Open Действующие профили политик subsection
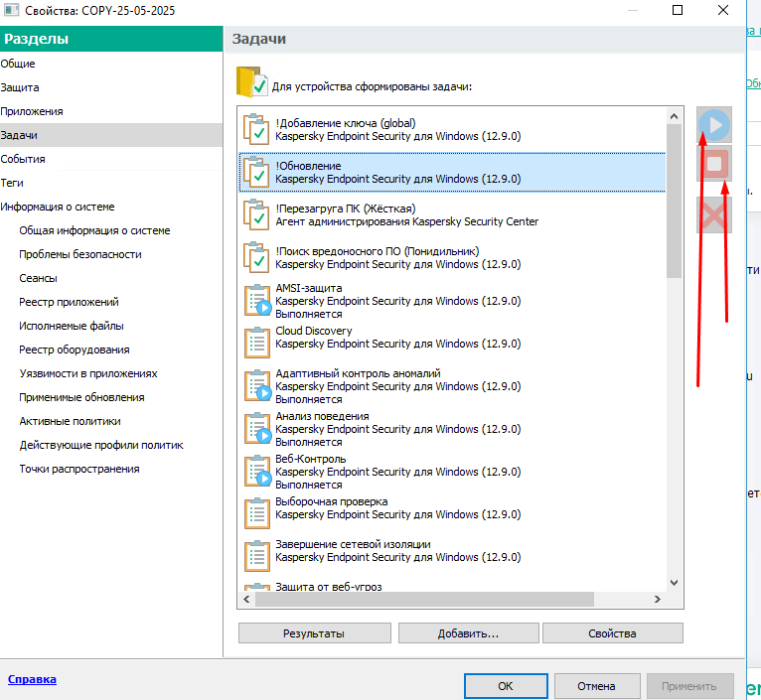 click(x=101, y=445)
